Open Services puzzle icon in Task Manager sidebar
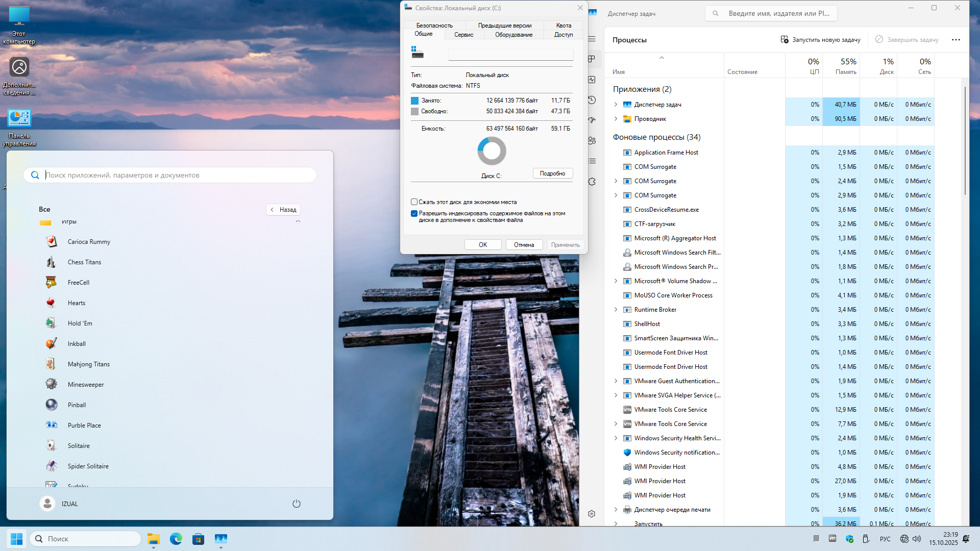Image resolution: width=980 pixels, height=551 pixels. tap(592, 182)
